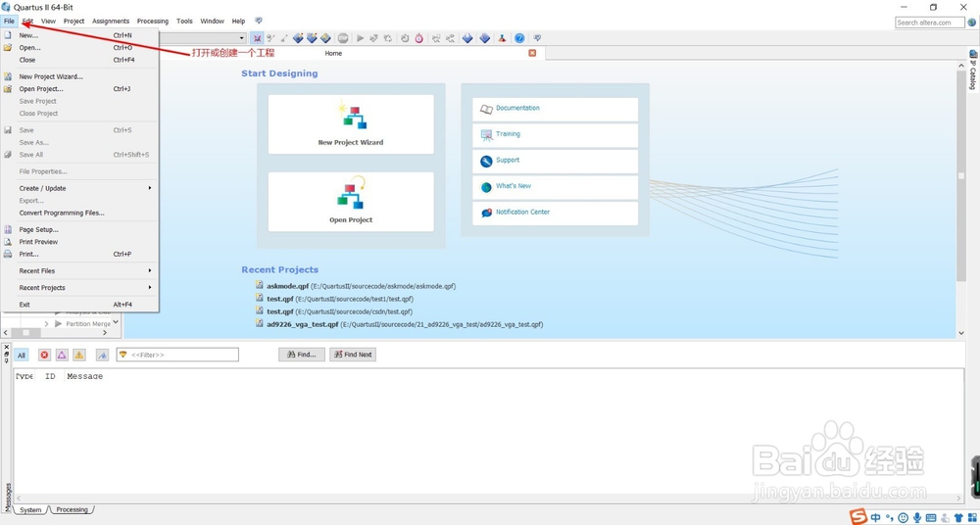This screenshot has height=525, width=980.
Task: Open the Help menu
Action: point(239,22)
